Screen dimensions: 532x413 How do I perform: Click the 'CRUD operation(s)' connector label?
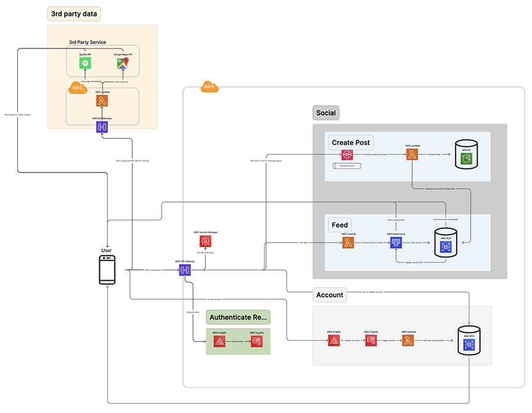[153, 270]
